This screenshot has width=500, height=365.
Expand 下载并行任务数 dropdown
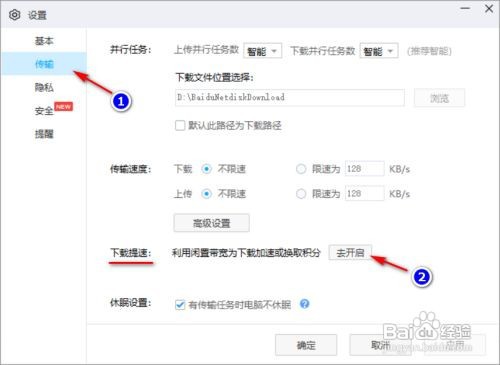click(x=379, y=51)
